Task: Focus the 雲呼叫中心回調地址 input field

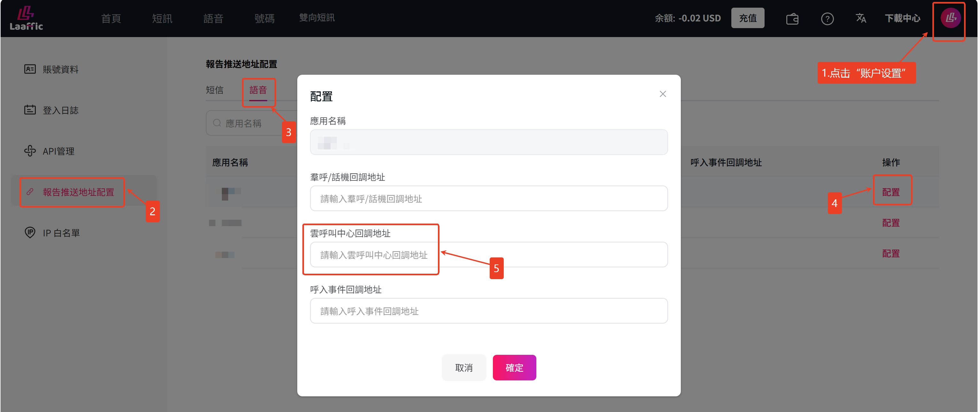Action: click(488, 255)
